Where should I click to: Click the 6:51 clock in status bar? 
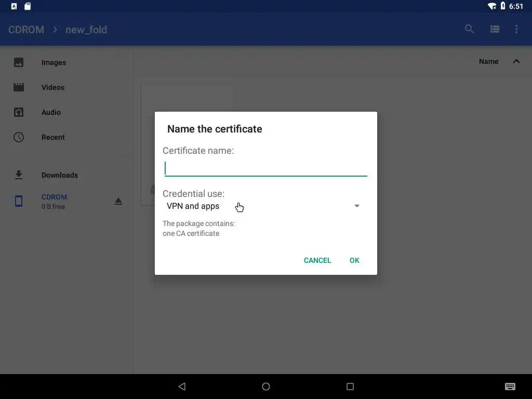point(516,6)
